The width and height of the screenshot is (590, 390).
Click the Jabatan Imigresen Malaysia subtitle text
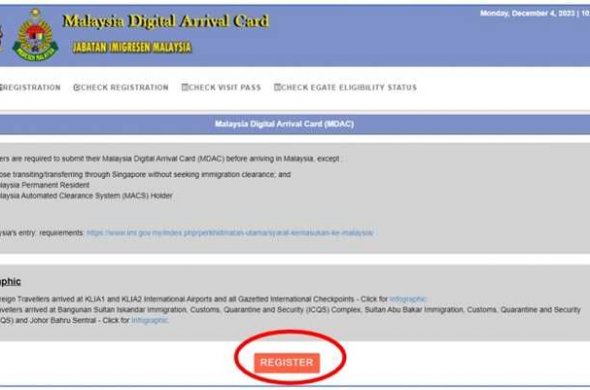[x=132, y=47]
